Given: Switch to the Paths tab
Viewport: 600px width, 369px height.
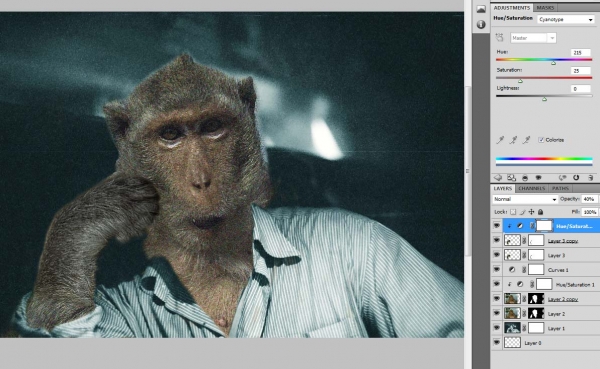Looking at the screenshot, I should (x=560, y=188).
